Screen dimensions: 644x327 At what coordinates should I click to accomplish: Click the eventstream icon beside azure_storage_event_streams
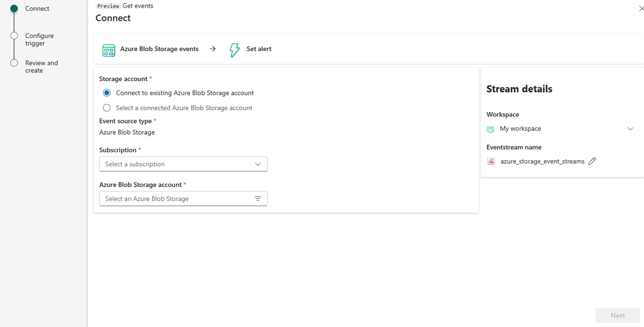491,161
